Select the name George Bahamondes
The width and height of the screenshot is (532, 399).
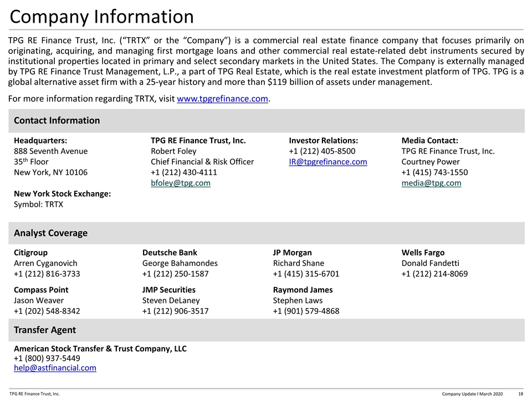click(180, 263)
